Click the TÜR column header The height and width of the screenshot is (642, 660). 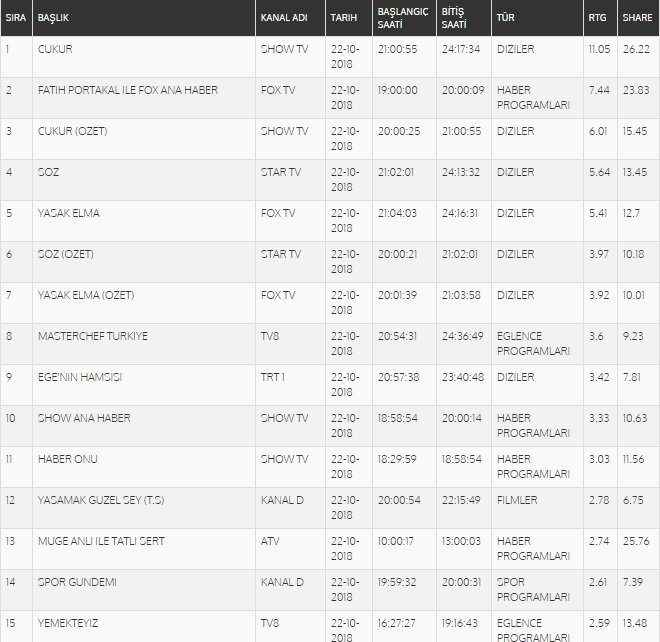506,19
